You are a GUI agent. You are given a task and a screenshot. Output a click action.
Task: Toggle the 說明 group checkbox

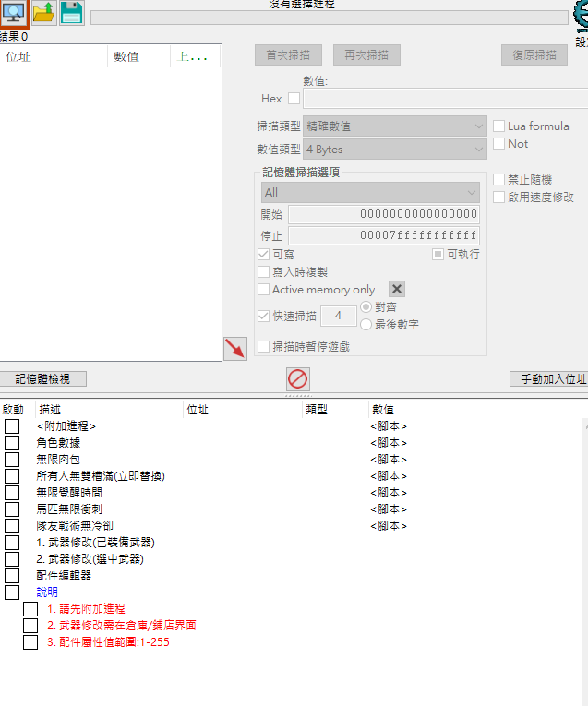pos(12,592)
